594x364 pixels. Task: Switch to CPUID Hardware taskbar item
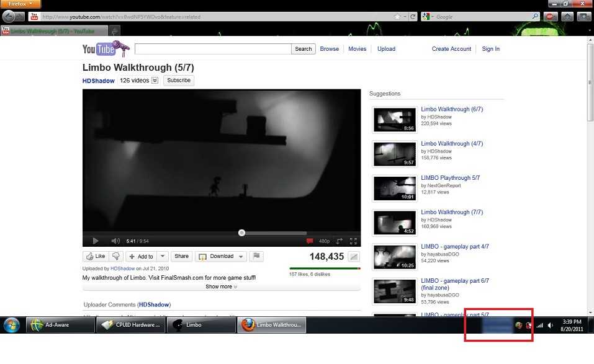pyautogui.click(x=131, y=325)
